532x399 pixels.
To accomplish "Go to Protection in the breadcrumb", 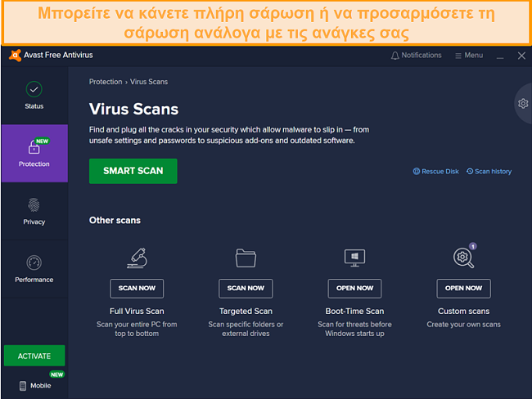I will [x=106, y=82].
